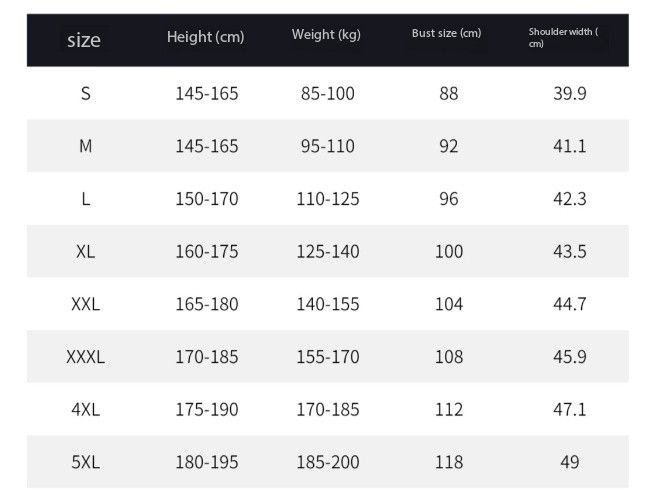This screenshot has width=653, height=497.
Task: Select the S size row label
Action: tap(86, 94)
